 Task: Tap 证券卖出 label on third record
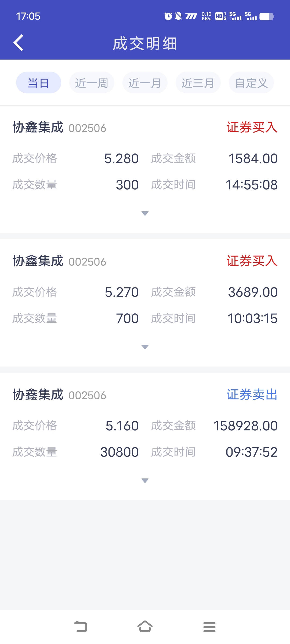(252, 395)
